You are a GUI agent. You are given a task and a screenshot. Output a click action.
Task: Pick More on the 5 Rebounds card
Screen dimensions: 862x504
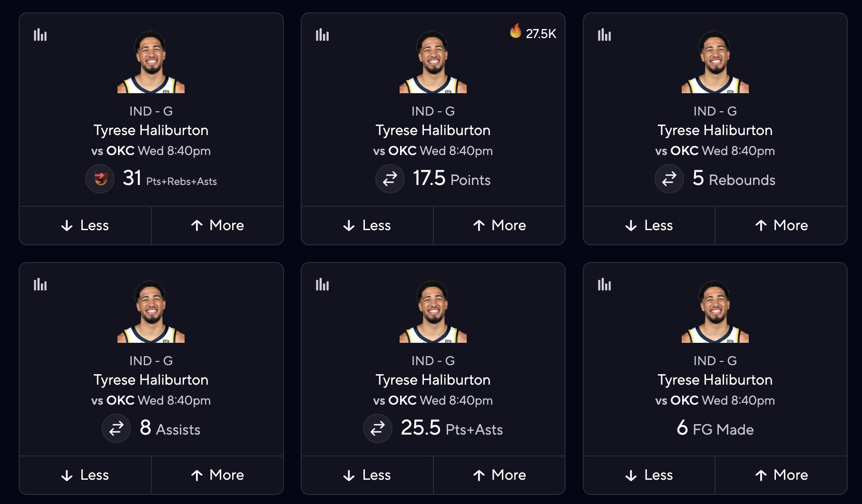coord(781,225)
